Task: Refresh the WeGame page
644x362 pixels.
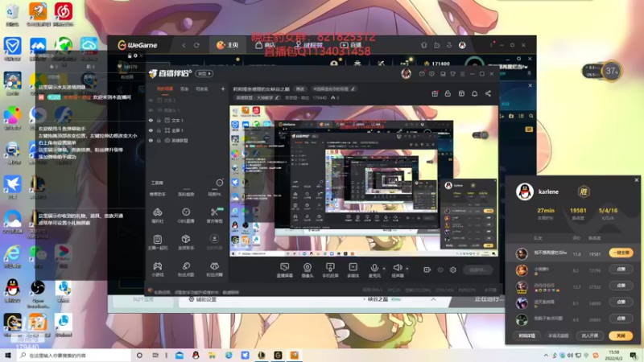Action: [x=196, y=45]
